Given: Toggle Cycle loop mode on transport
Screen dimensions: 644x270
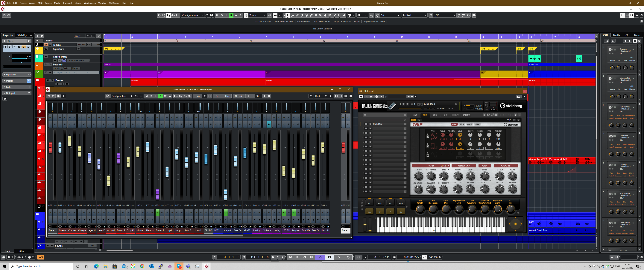Looking at the screenshot, I should (x=320, y=257).
